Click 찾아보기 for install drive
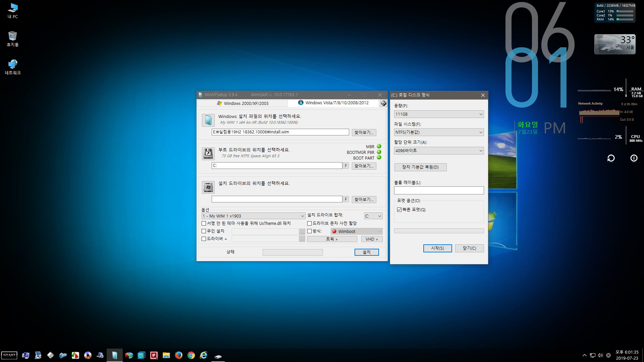The width and height of the screenshot is (644, 362). click(x=364, y=199)
